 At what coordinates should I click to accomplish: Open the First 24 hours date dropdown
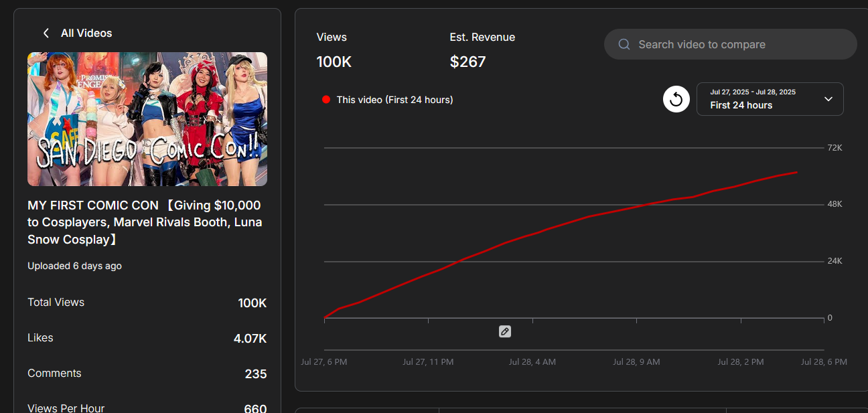[770, 99]
